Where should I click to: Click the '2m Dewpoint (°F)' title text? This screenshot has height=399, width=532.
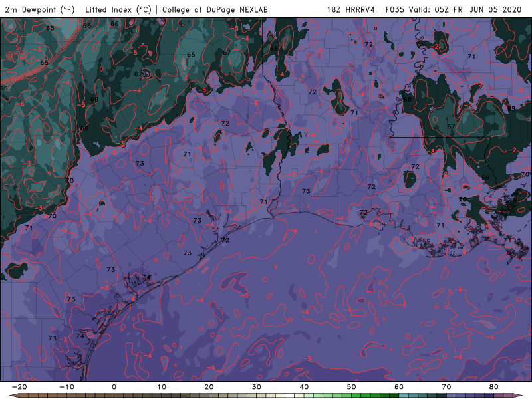pos(40,9)
